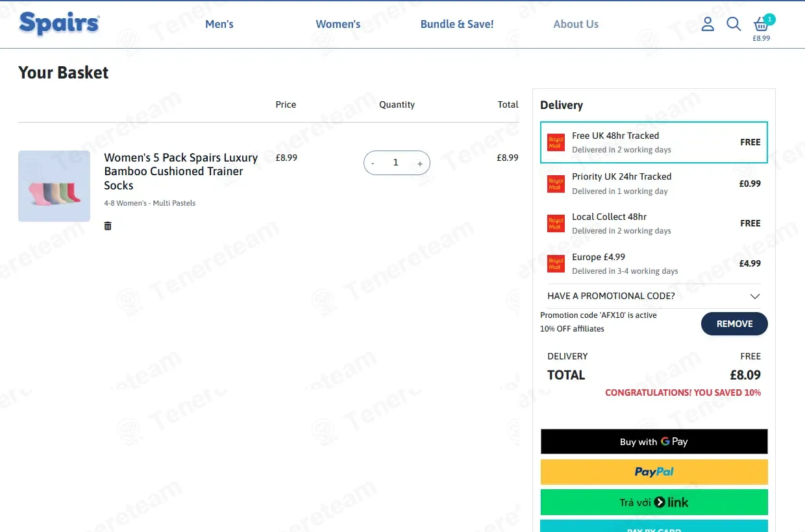Click the quantity value field
This screenshot has height=532, width=805.
point(395,163)
